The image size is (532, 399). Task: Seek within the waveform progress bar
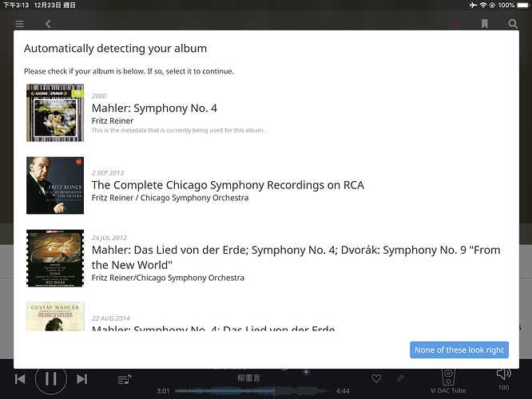coord(252,391)
